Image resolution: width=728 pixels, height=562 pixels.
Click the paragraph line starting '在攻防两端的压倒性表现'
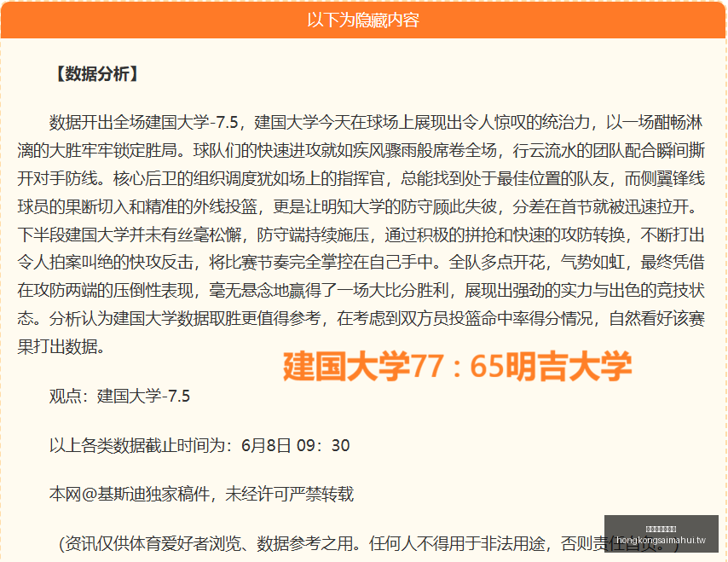[x=361, y=290]
